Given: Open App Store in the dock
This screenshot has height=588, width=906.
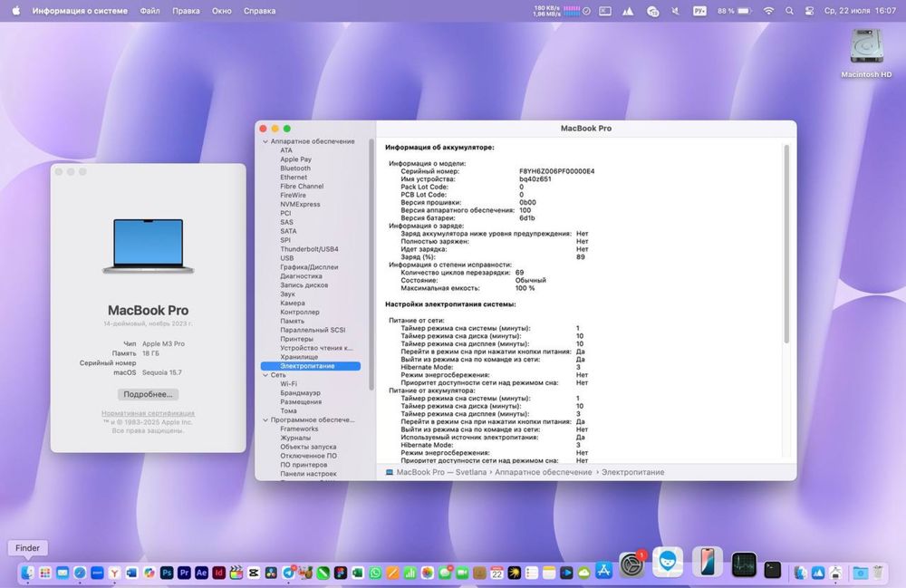Looking at the screenshot, I should (603, 571).
